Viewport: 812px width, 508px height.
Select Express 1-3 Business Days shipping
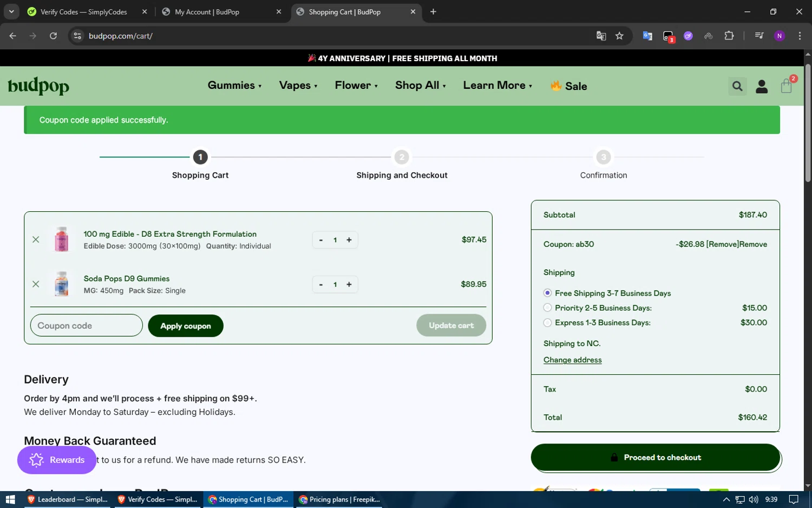coord(547,322)
